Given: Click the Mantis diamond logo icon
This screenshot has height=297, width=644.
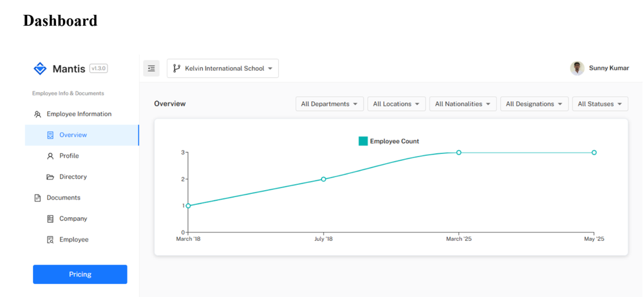Looking at the screenshot, I should pos(40,68).
